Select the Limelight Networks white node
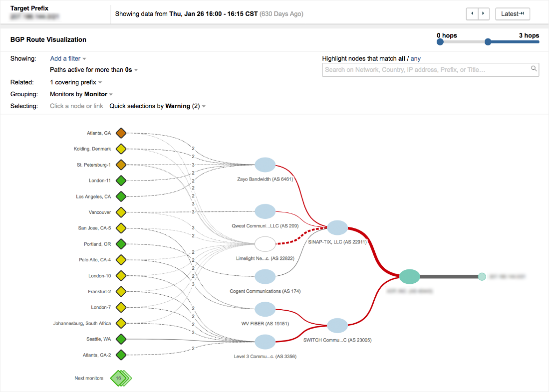Screen dimensions: 549x392 (265, 244)
